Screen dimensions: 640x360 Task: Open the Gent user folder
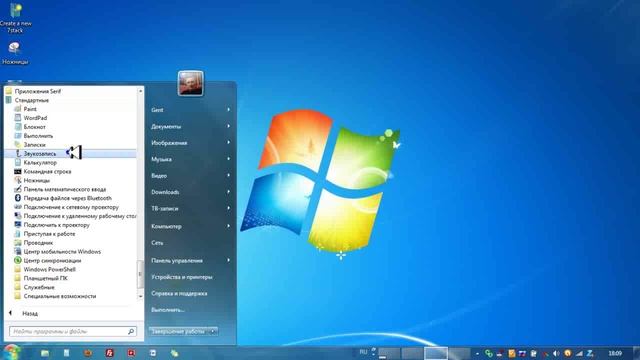(x=157, y=110)
